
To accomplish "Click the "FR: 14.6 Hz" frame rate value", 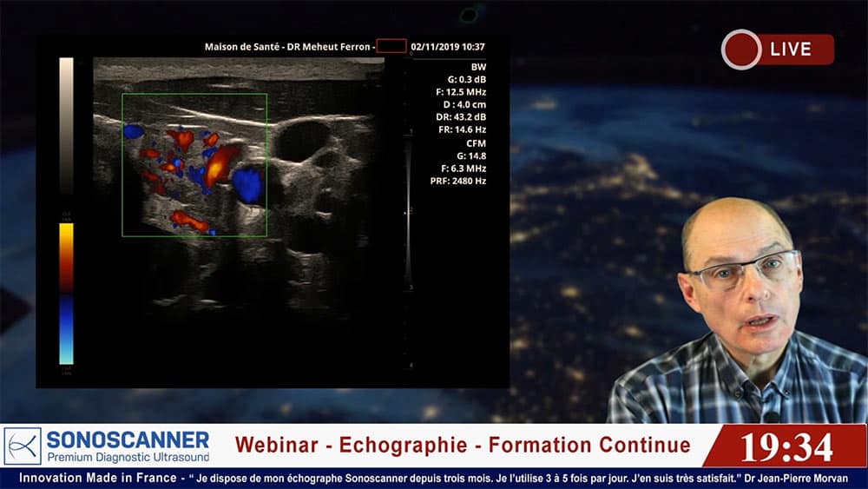I will (463, 129).
